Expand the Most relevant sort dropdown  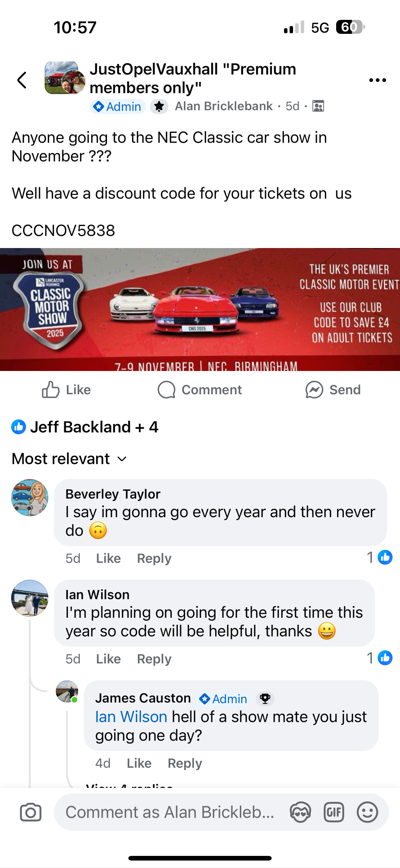(69, 459)
